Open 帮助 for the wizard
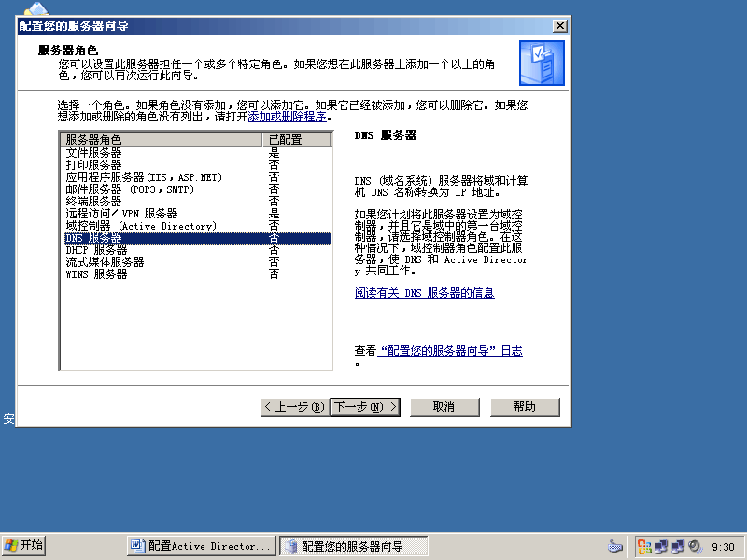The image size is (747, 560). pos(525,407)
